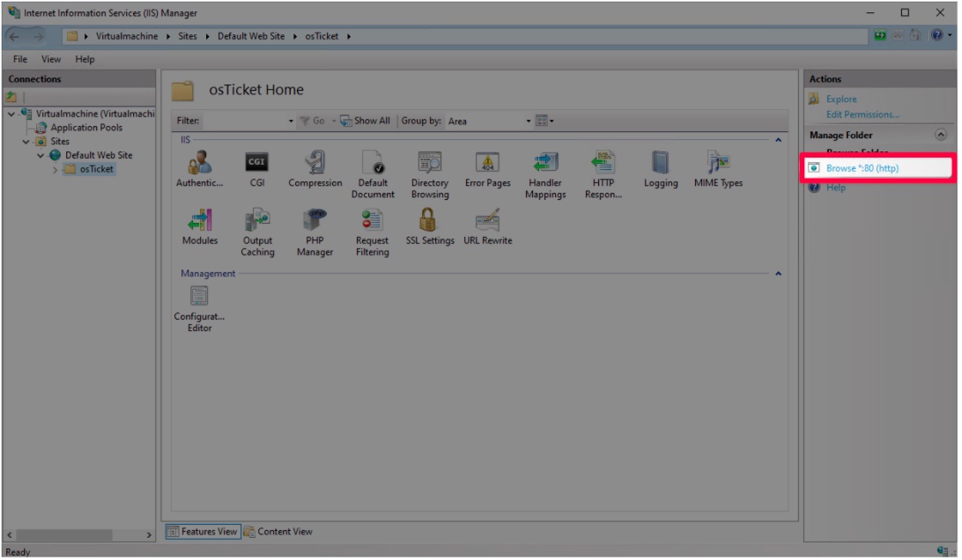
Task: Click Edit Permissions link
Action: point(862,114)
